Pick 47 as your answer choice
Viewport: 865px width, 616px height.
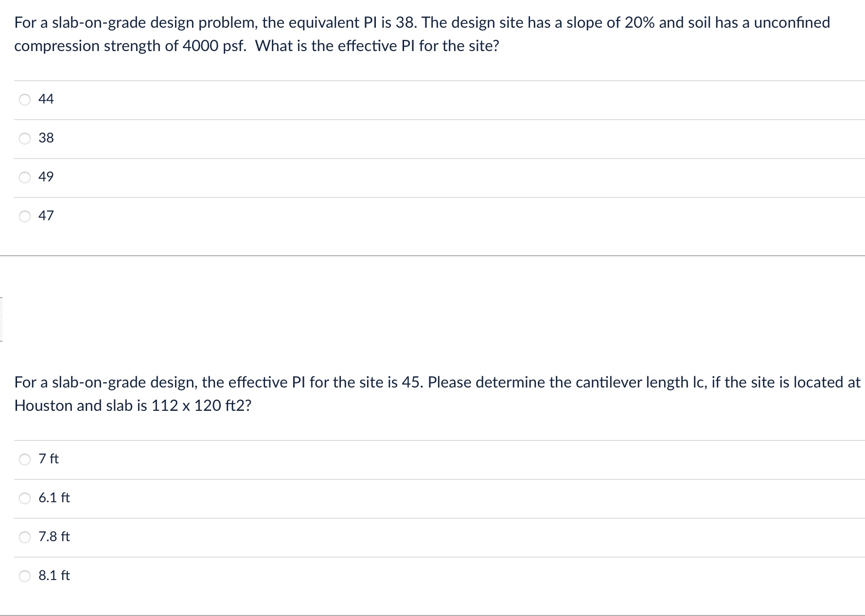[23, 215]
